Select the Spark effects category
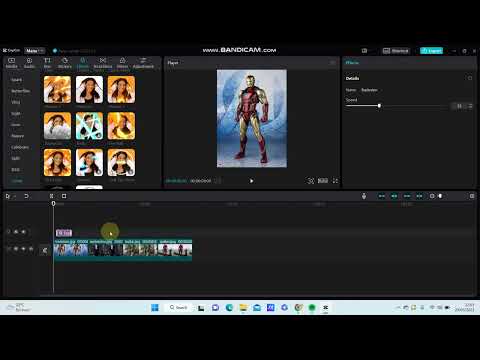480x360 pixels. click(x=17, y=80)
